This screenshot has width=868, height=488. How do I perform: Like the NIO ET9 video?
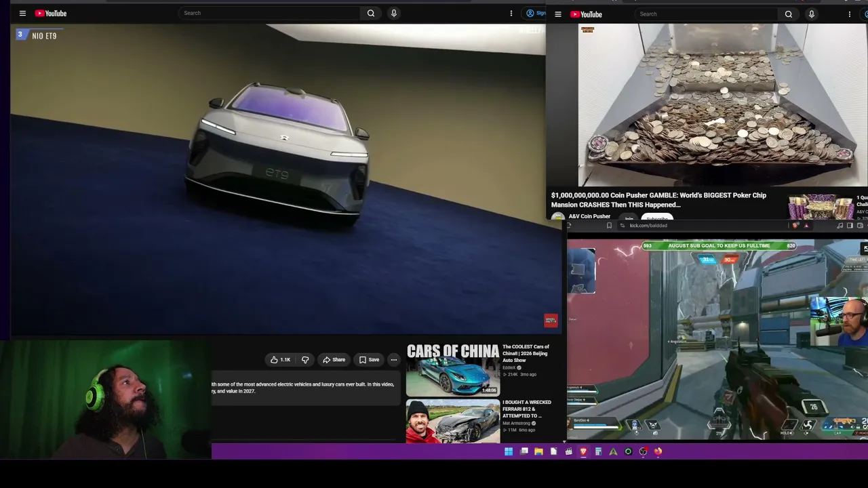click(281, 360)
